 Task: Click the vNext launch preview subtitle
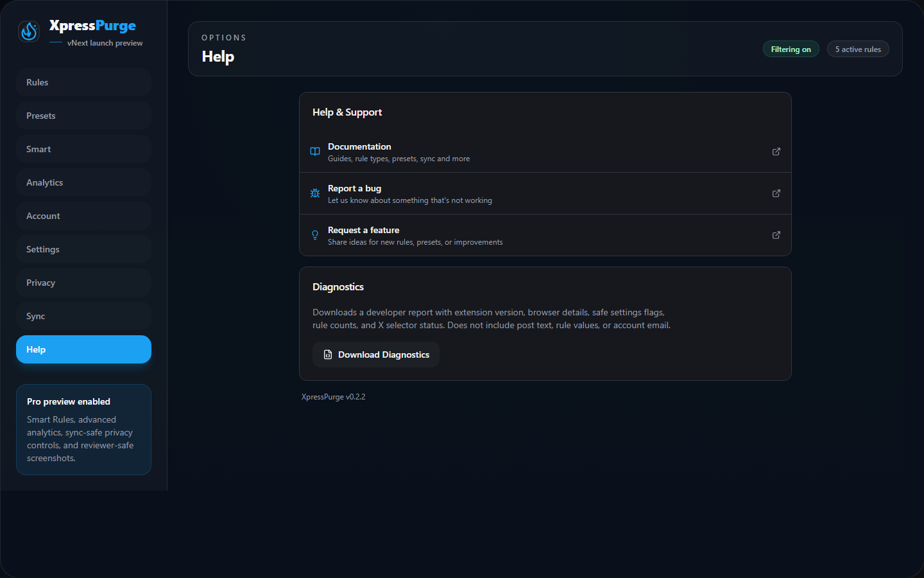point(105,43)
